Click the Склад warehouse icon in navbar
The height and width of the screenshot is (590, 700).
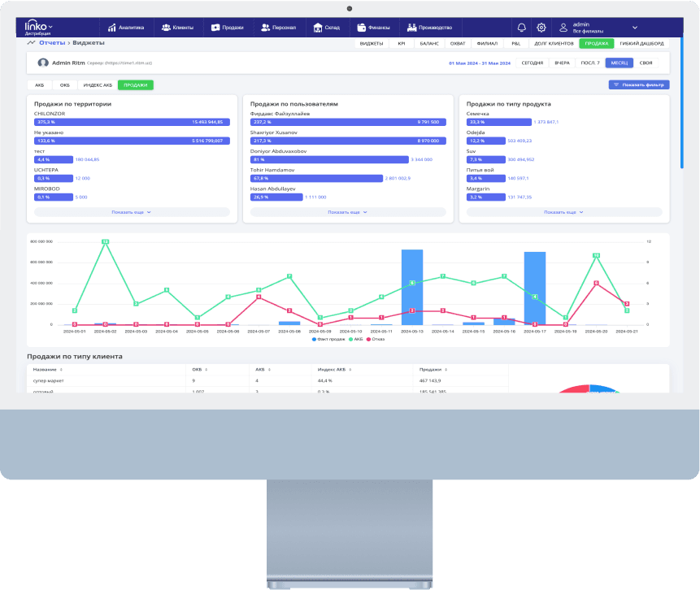(317, 27)
